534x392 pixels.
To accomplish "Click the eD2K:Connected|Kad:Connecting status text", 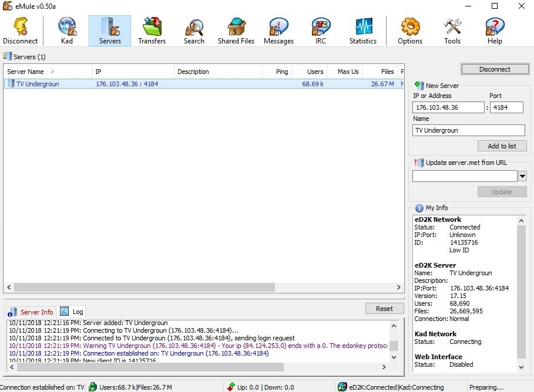I will pyautogui.click(x=397, y=387).
